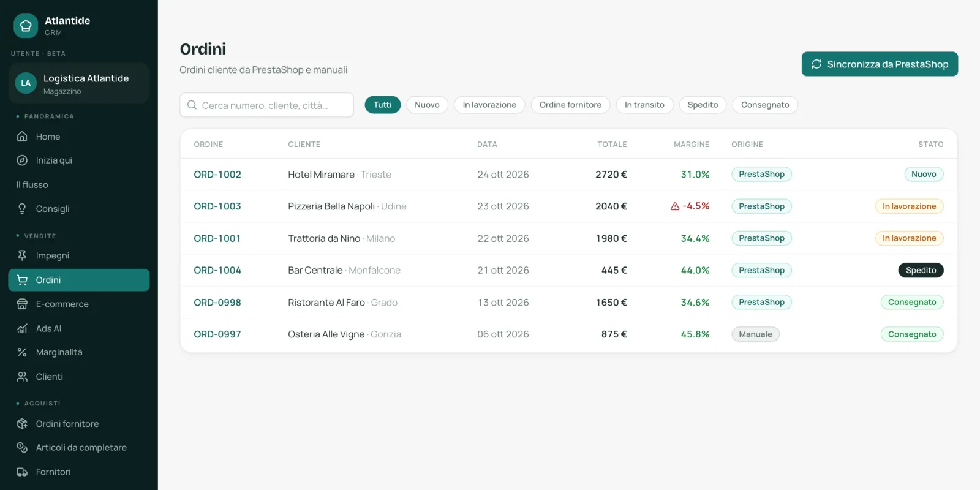Image resolution: width=980 pixels, height=490 pixels.
Task: Click the negative margin warning triangle icon
Action: pyautogui.click(x=675, y=206)
